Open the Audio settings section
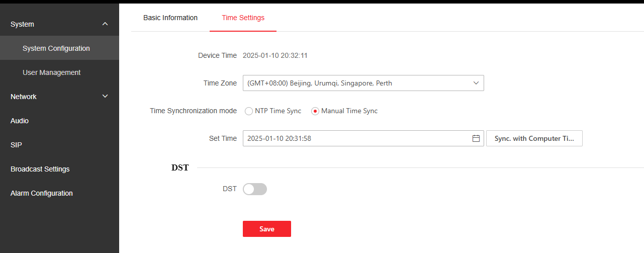The height and width of the screenshot is (253, 644). (x=20, y=121)
